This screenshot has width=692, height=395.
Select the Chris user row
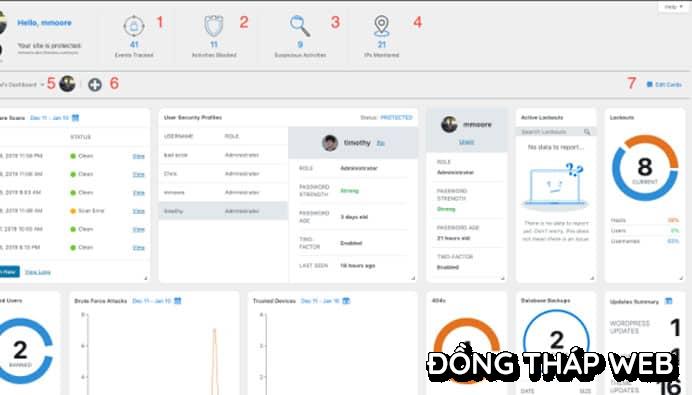click(x=223, y=174)
